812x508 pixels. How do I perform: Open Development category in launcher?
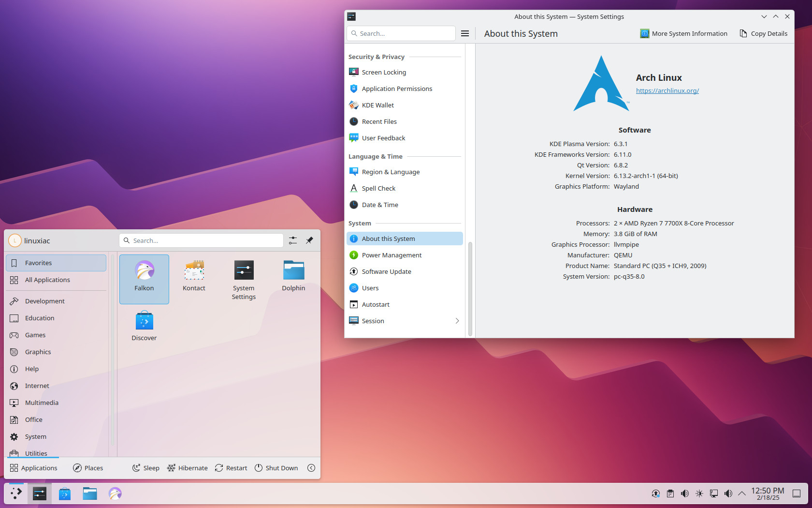click(56, 301)
